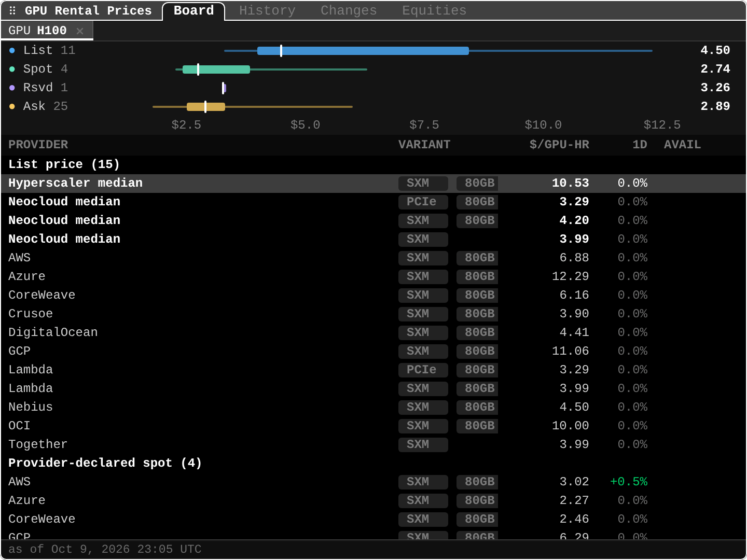This screenshot has width=747, height=560.
Task: Select the Hyperscaler median row
Action: [374, 183]
